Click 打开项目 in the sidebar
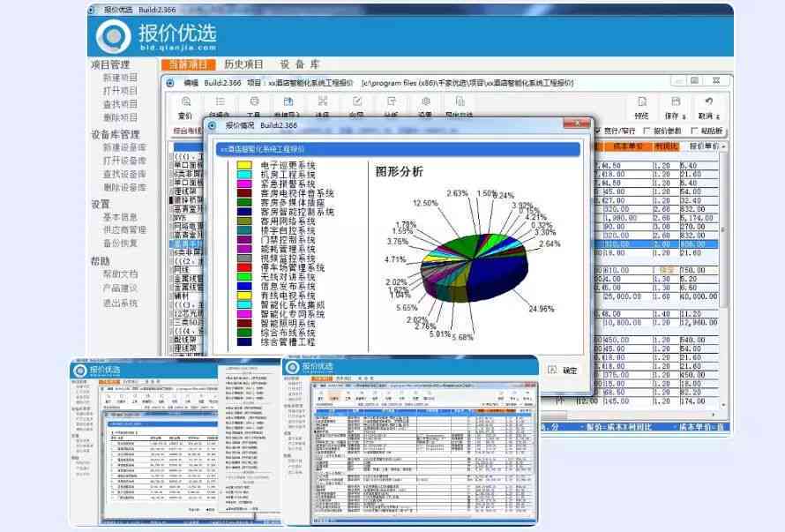This screenshot has width=785, height=532. (120, 91)
